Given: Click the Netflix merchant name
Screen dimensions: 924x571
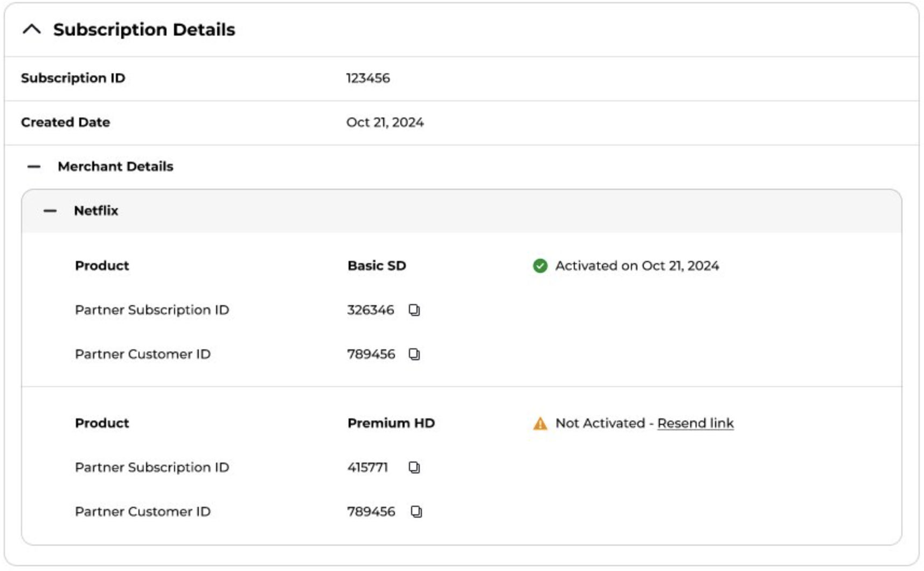Looking at the screenshot, I should pos(96,211).
